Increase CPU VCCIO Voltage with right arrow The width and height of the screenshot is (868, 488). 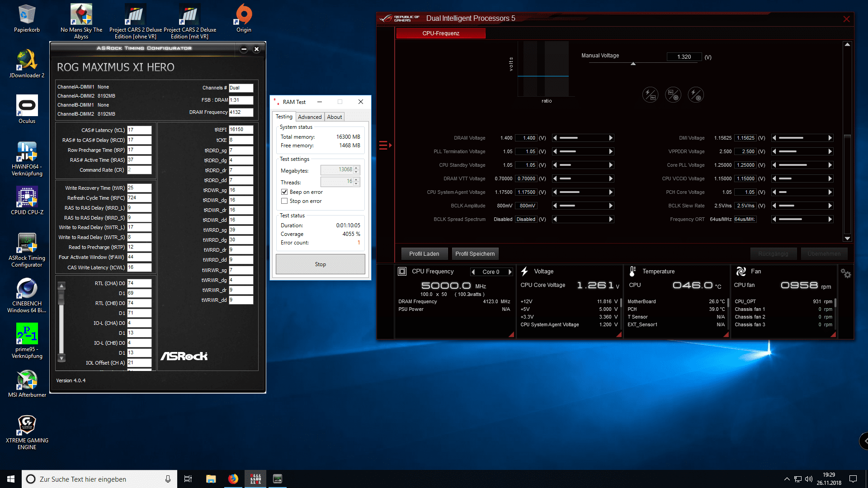tap(830, 178)
